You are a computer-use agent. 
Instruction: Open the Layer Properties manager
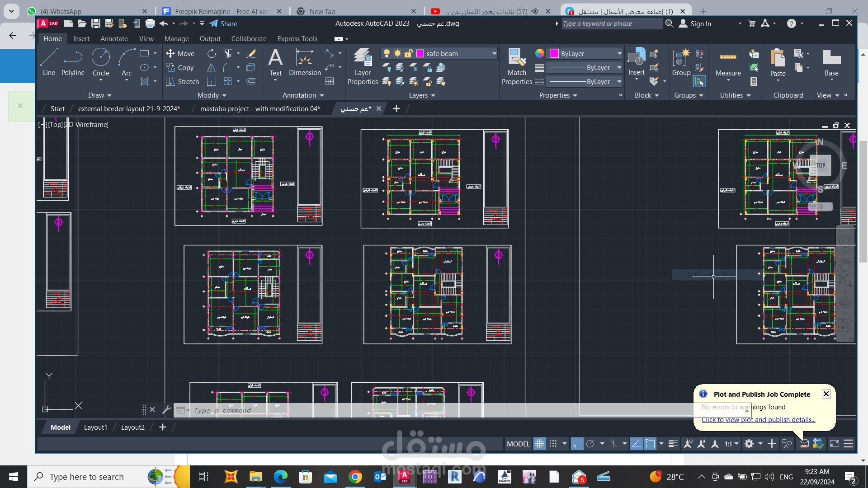(363, 66)
